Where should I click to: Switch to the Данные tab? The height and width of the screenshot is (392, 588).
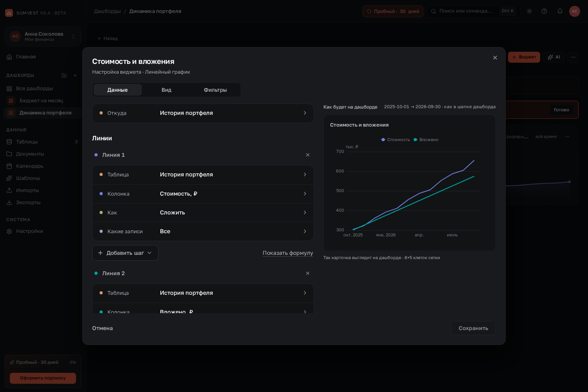coord(118,90)
